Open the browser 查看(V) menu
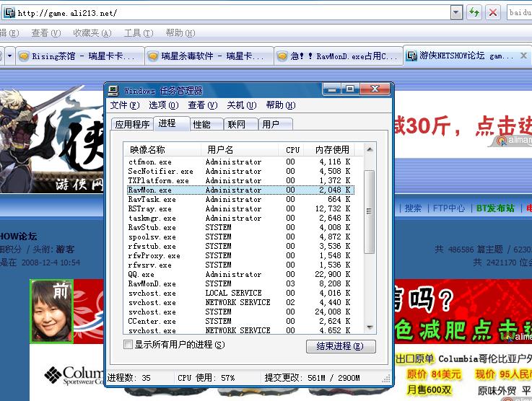 coord(45,33)
